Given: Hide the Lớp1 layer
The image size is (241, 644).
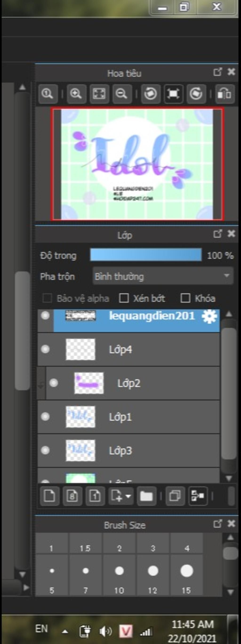Looking at the screenshot, I should point(45,417).
